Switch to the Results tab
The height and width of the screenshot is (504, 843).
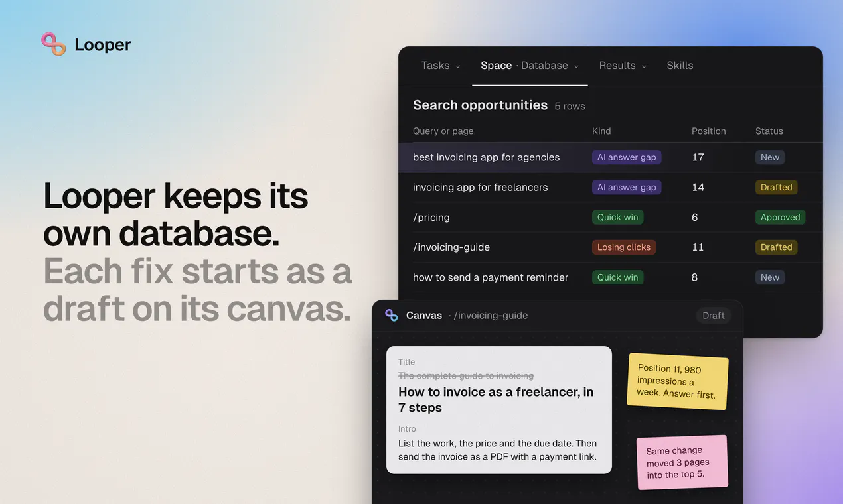coord(617,66)
